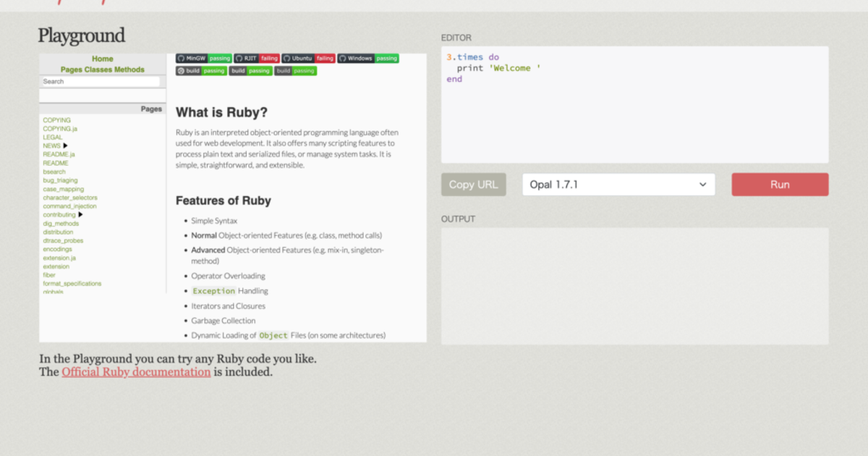This screenshot has height=456, width=868.
Task: Click the 'Iterators and Closures' list item
Action: point(228,305)
